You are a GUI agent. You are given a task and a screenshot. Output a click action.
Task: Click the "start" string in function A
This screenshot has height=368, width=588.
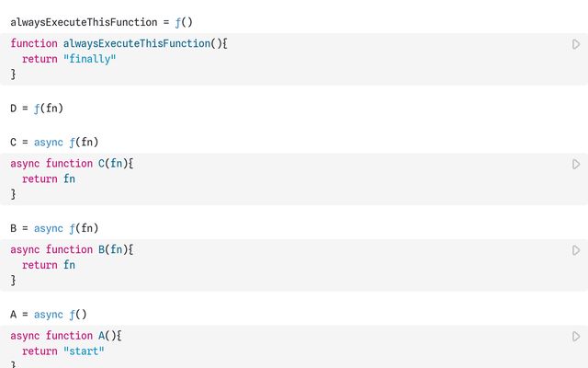pyautogui.click(x=85, y=351)
